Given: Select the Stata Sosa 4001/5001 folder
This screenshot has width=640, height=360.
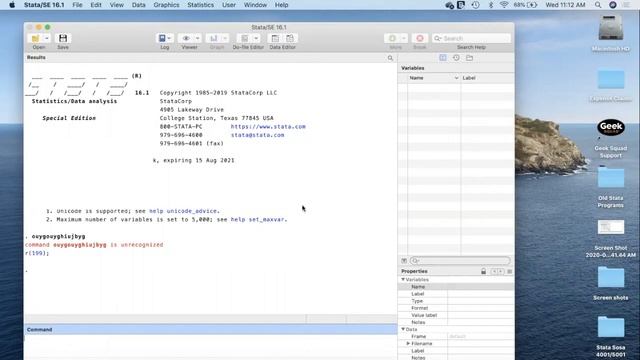Looking at the screenshot, I should [x=611, y=327].
